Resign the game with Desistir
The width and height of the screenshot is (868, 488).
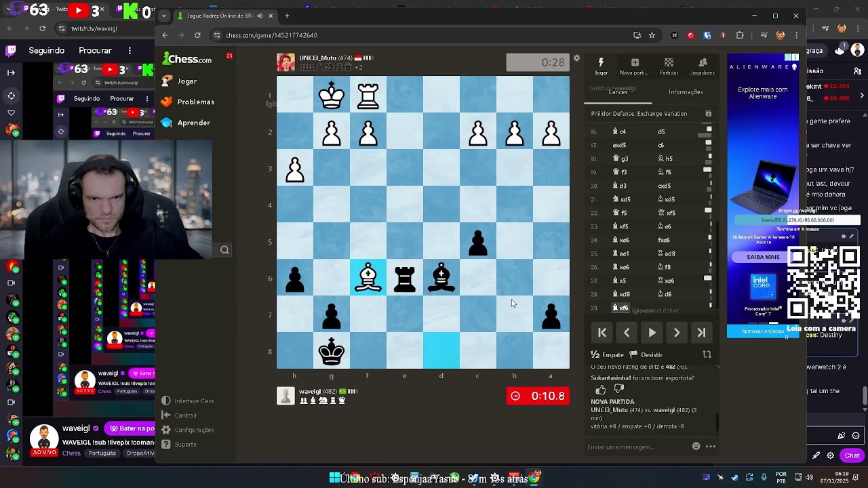click(646, 354)
